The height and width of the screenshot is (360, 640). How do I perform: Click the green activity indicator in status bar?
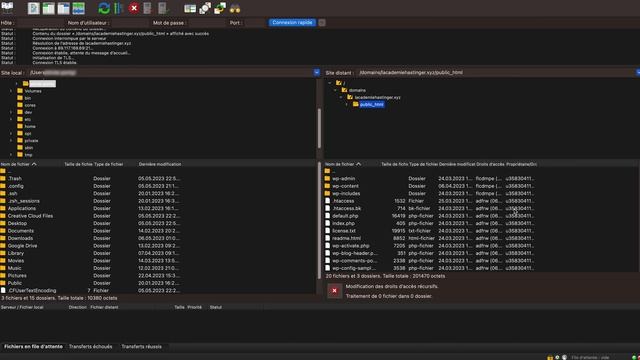point(634,357)
